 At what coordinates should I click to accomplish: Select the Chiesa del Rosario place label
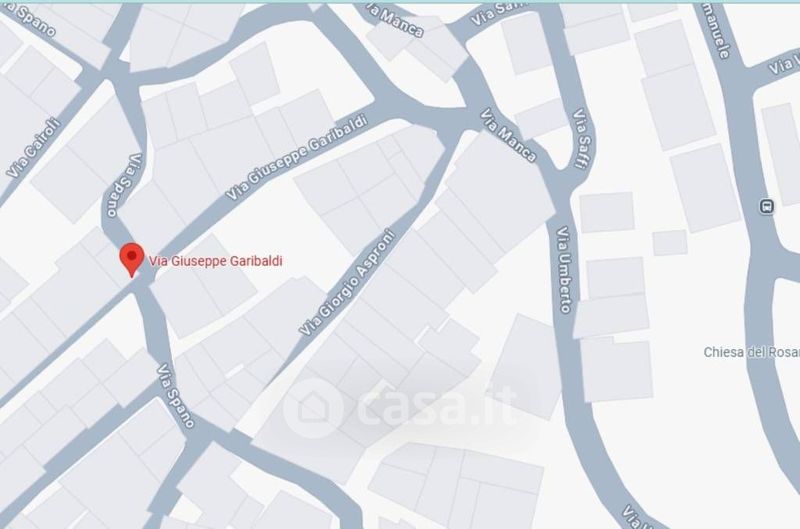click(x=751, y=352)
